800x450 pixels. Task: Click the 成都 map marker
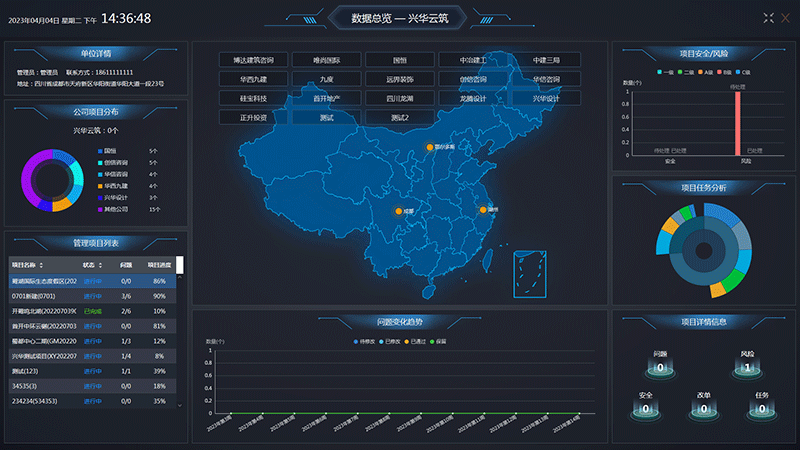[398, 211]
